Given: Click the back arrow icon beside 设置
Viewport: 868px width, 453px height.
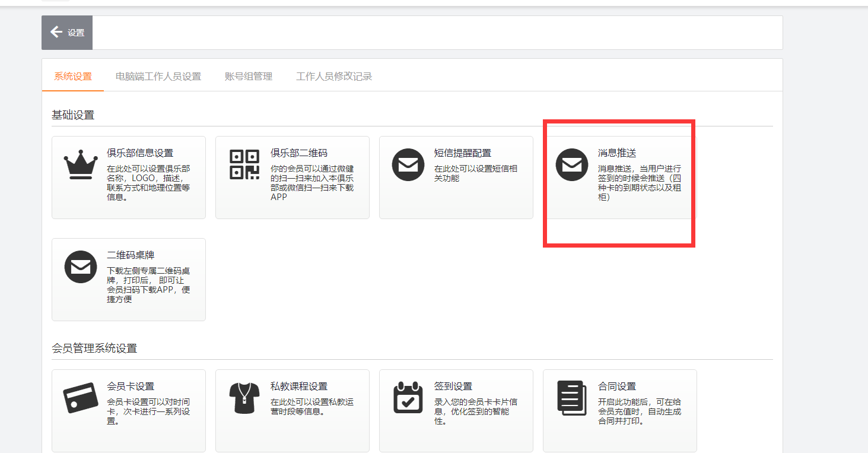Looking at the screenshot, I should tap(56, 32).
